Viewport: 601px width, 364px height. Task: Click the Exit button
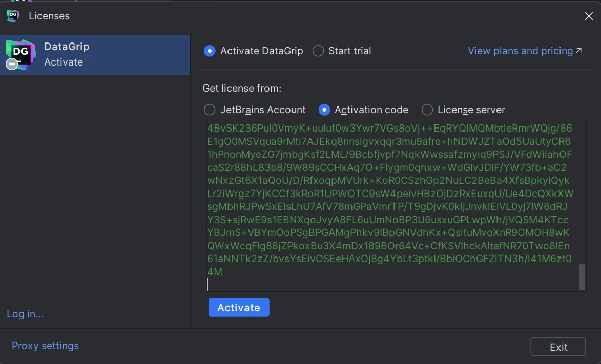(x=558, y=347)
